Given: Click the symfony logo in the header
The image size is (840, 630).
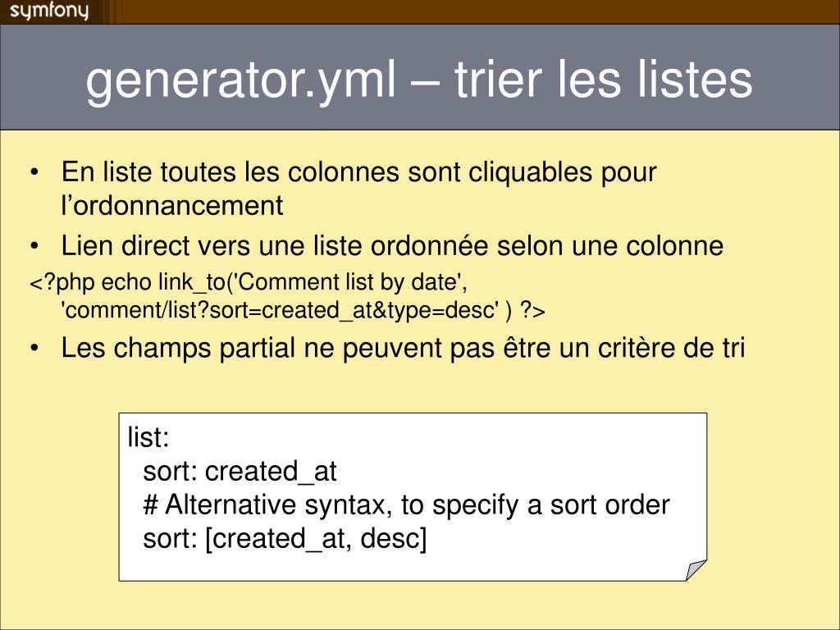Looking at the screenshot, I should tap(48, 11).
